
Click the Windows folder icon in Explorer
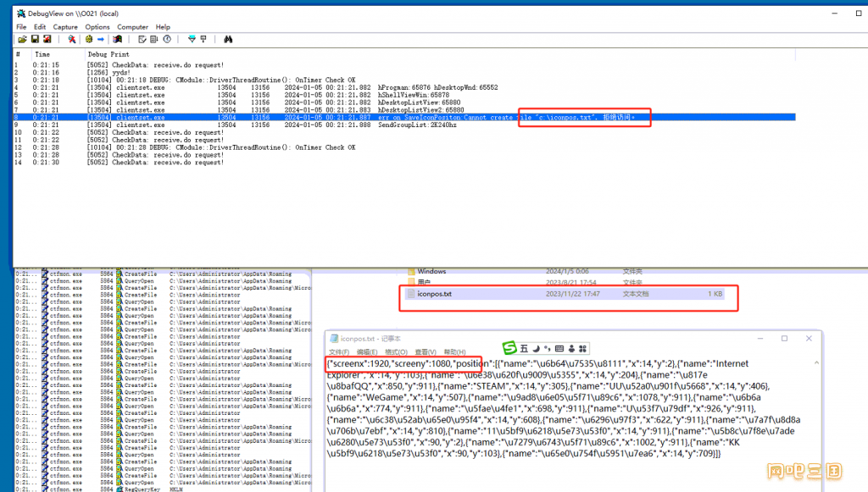[411, 272]
